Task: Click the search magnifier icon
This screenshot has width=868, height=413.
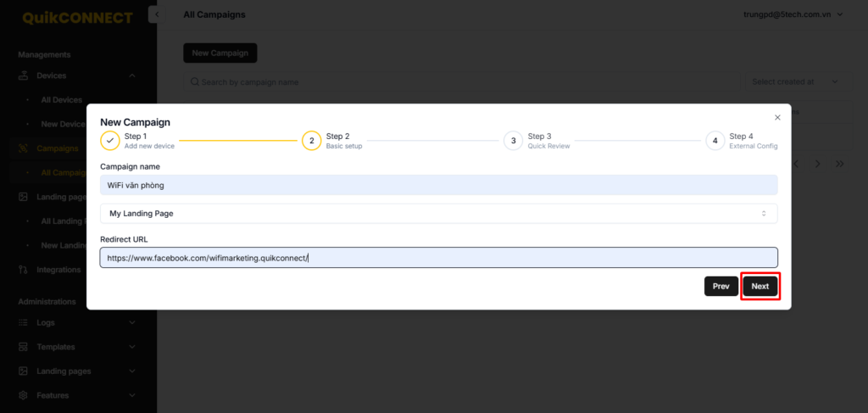Action: point(194,81)
